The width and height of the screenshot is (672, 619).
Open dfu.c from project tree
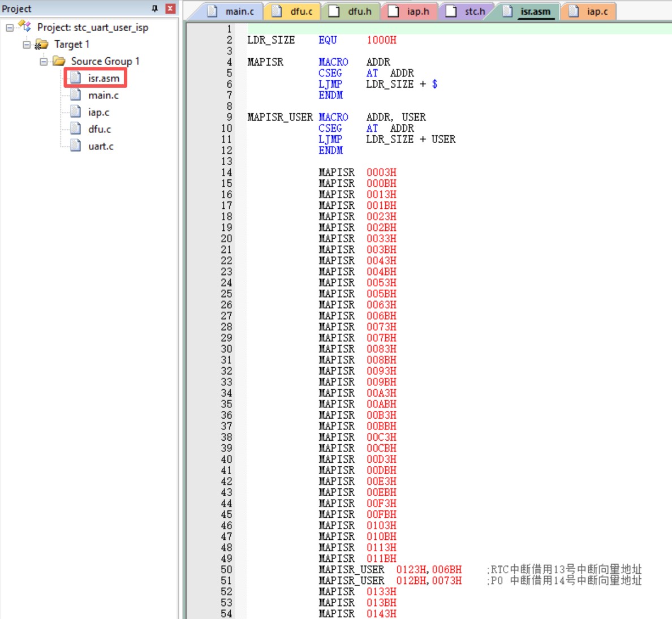[100, 129]
